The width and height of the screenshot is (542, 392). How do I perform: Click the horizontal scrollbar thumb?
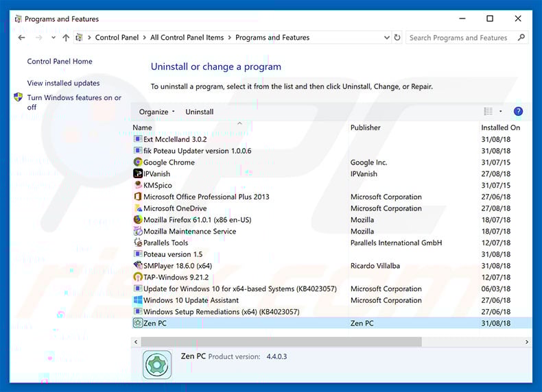point(281,341)
